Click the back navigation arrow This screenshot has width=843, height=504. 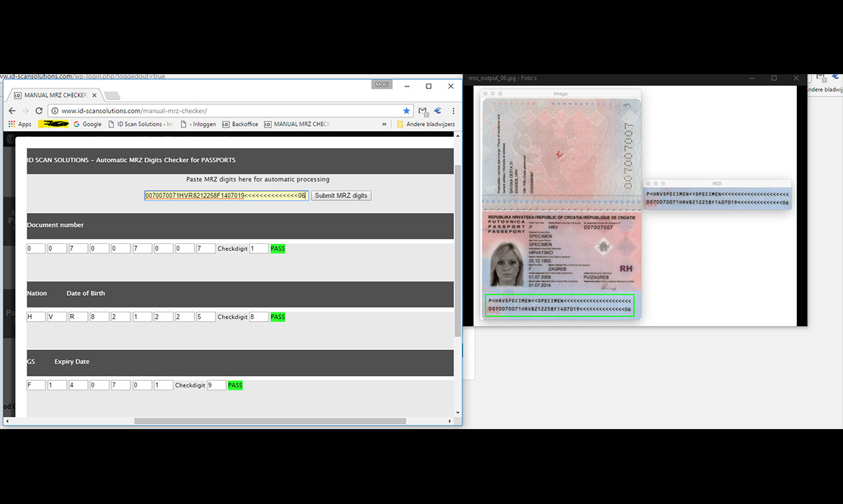(12, 111)
